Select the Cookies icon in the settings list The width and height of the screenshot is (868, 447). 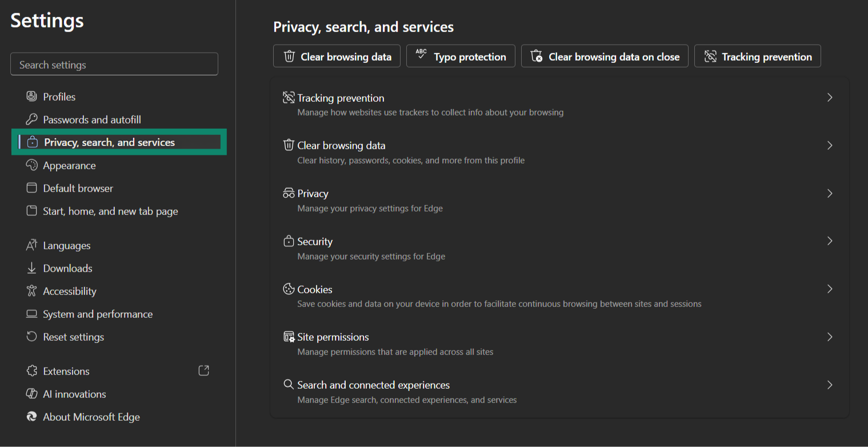(x=288, y=289)
